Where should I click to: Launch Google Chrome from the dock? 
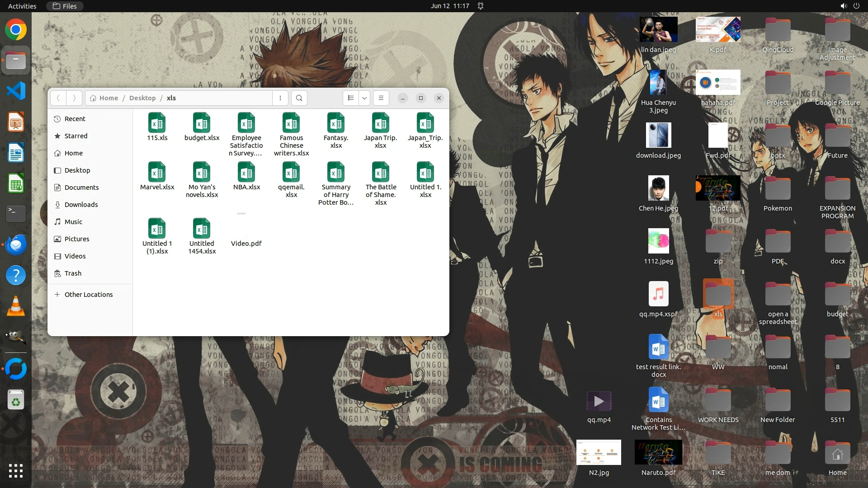coord(16,30)
